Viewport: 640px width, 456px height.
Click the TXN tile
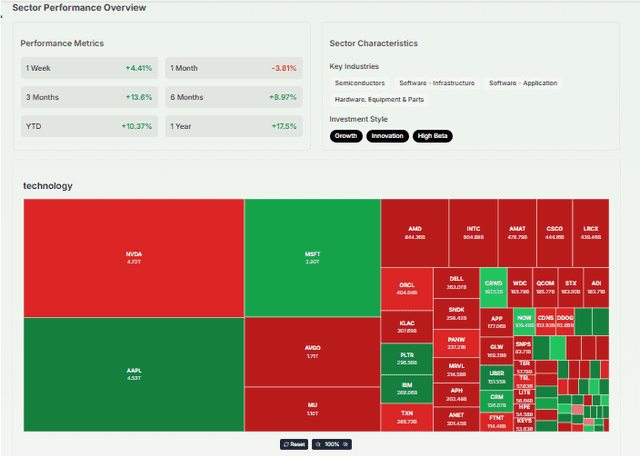click(x=407, y=417)
